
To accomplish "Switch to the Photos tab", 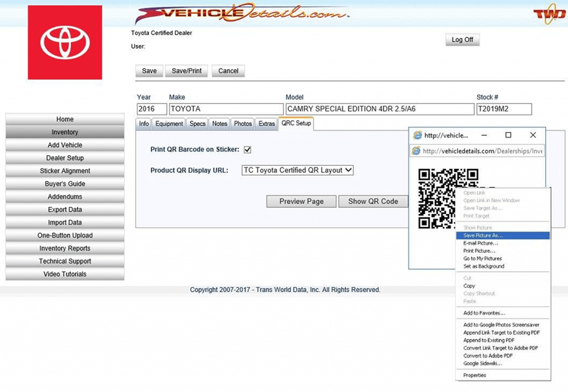I will (x=242, y=124).
